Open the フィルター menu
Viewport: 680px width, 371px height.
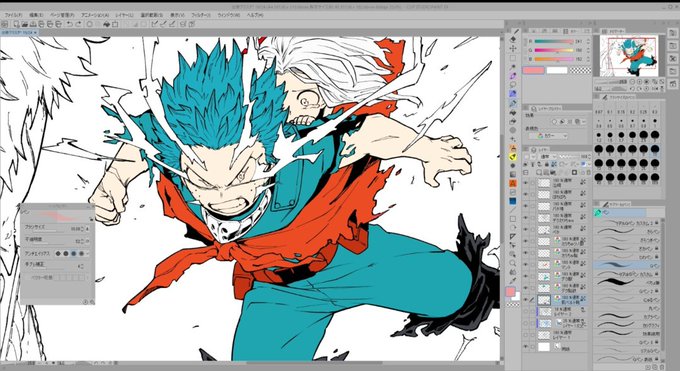(201, 15)
